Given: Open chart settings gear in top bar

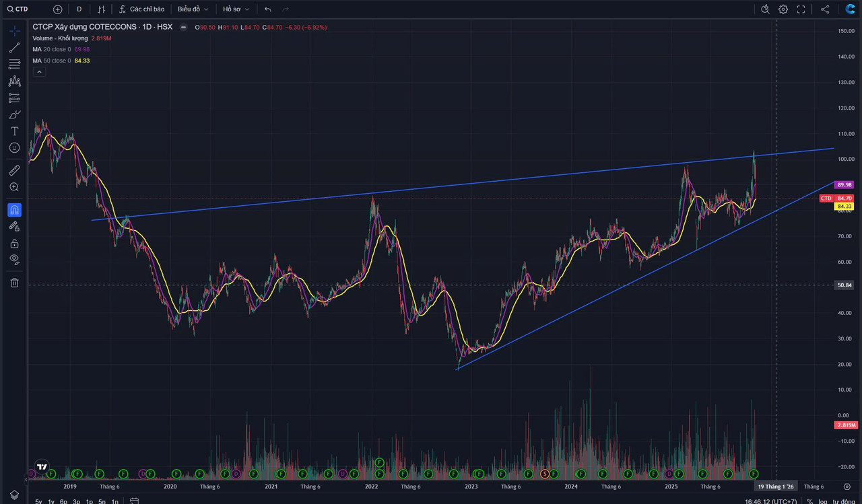Looking at the screenshot, I should (783, 9).
